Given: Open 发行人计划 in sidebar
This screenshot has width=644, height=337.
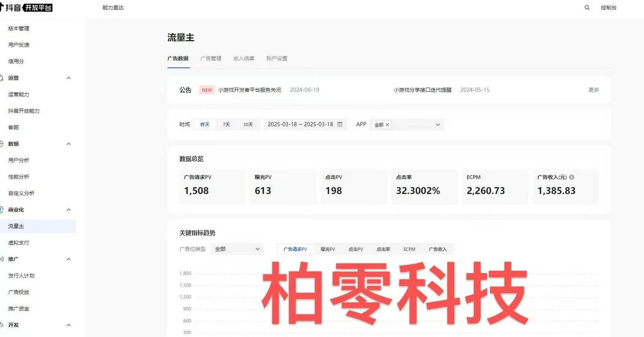Looking at the screenshot, I should point(21,275).
